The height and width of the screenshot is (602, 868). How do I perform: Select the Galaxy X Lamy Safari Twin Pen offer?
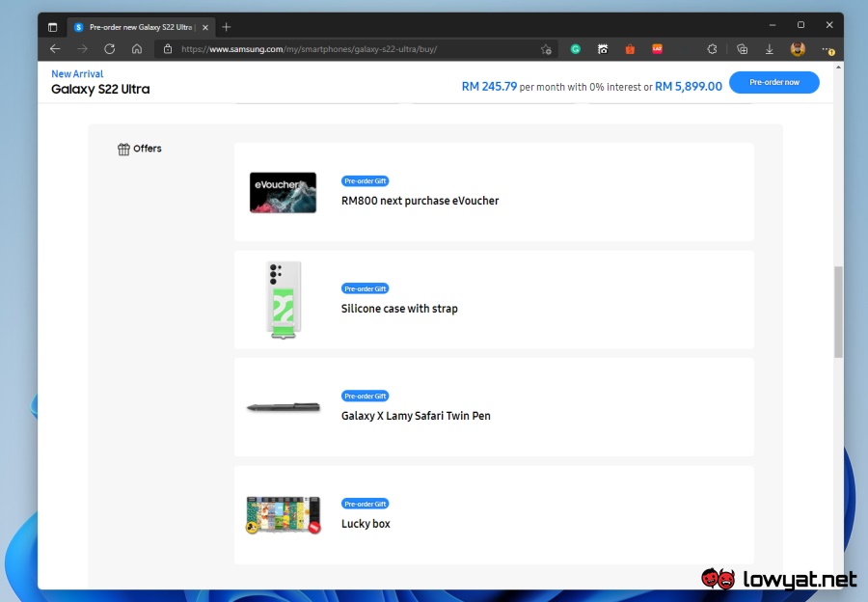coord(416,416)
